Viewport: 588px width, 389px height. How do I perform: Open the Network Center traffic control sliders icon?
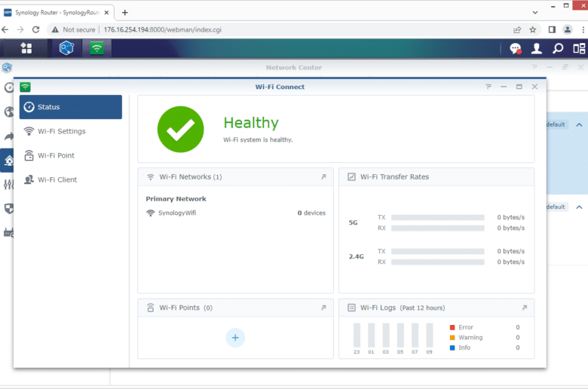[x=9, y=184]
